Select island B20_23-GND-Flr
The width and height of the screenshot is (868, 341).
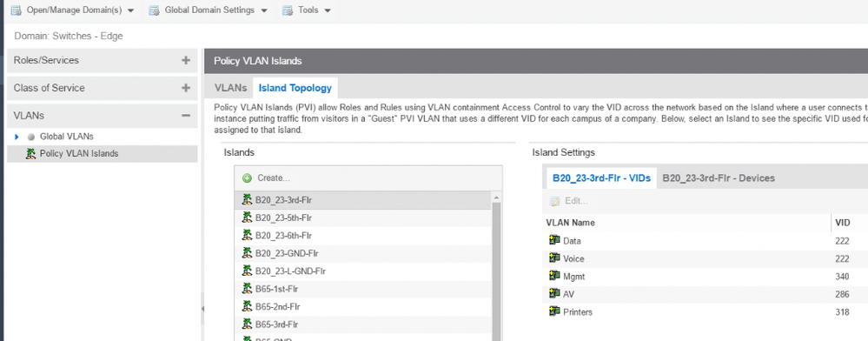pyautogui.click(x=362, y=253)
